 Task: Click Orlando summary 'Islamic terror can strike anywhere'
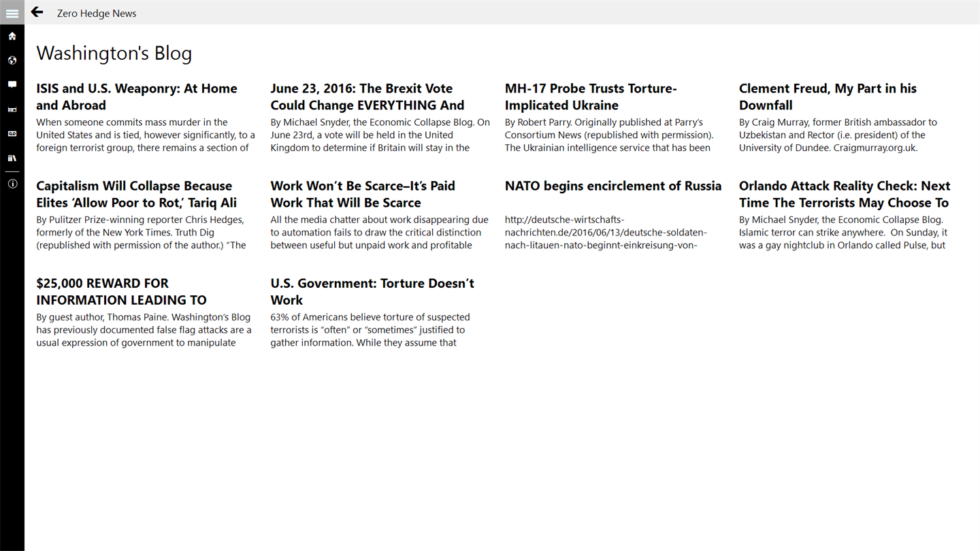tap(843, 233)
